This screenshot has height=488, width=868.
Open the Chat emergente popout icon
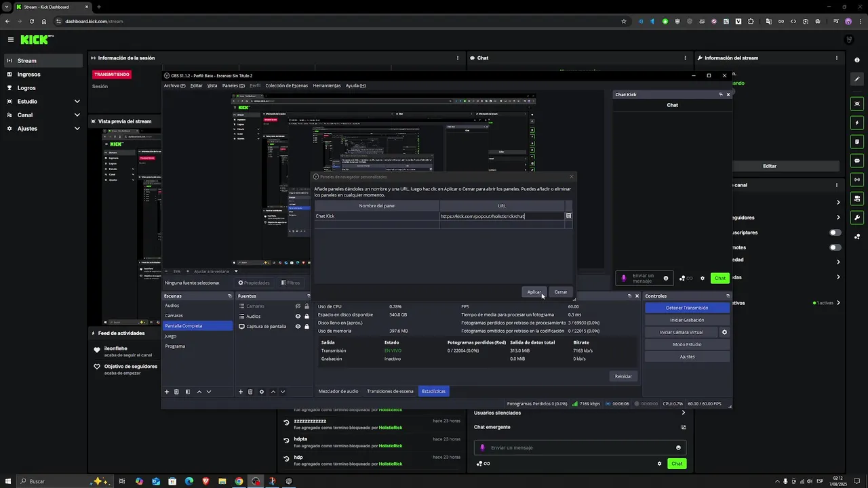click(684, 427)
